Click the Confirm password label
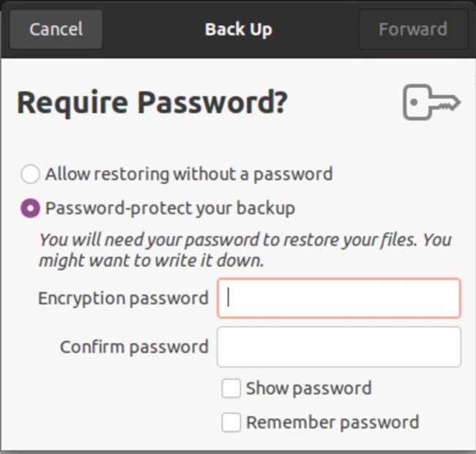Image resolution: width=476 pixels, height=454 pixels. (134, 346)
